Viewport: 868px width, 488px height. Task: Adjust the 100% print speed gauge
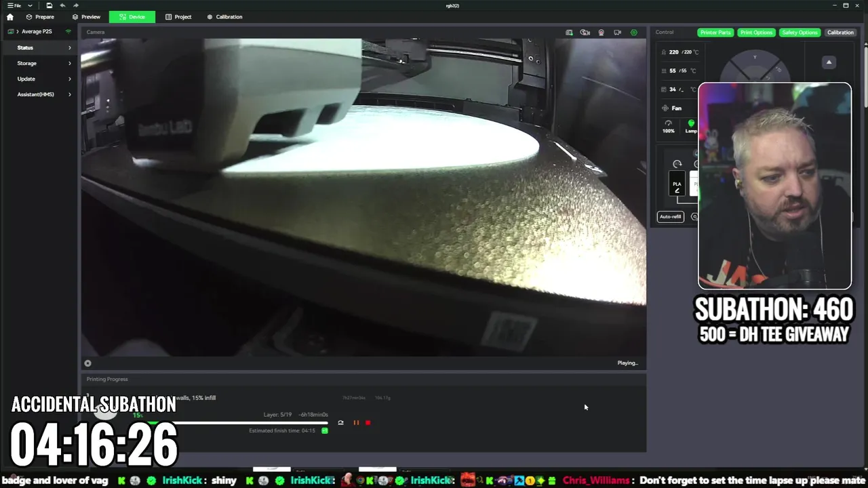click(x=669, y=127)
